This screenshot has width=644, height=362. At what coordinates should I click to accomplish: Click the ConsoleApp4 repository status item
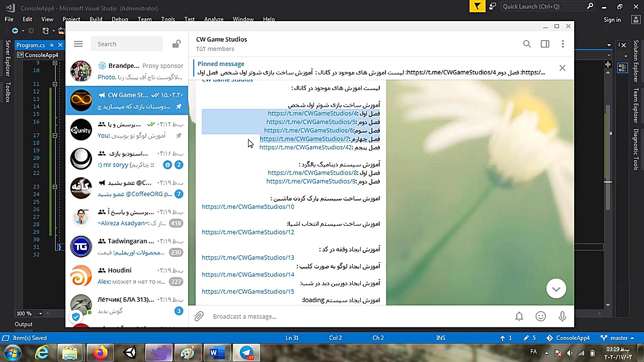[568, 338]
